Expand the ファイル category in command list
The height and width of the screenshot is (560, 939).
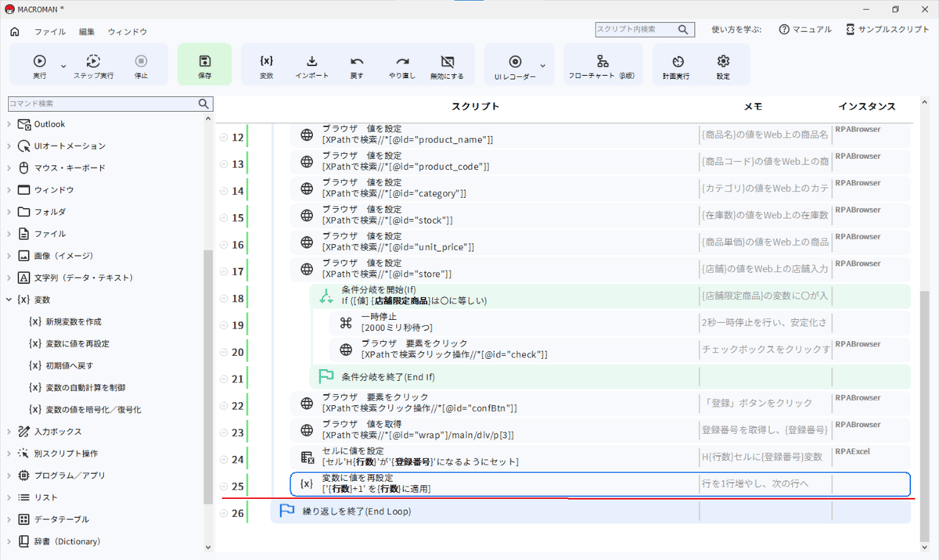(x=9, y=234)
